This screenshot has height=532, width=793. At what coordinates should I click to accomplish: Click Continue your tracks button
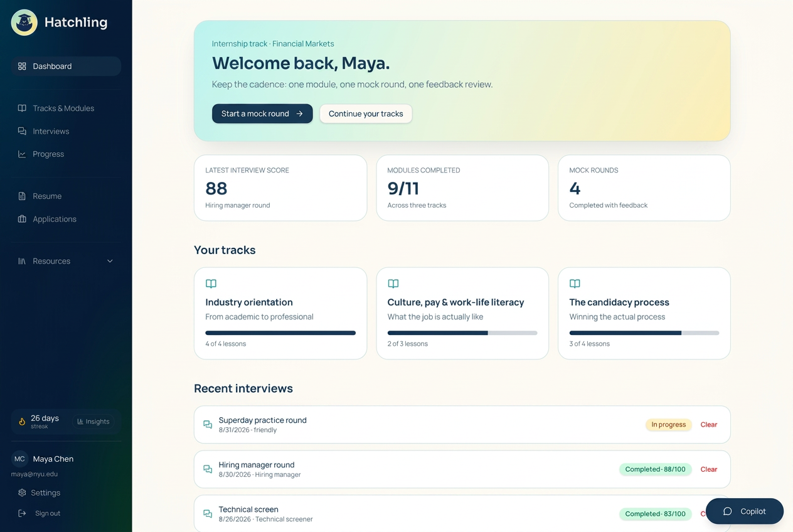pyautogui.click(x=366, y=114)
